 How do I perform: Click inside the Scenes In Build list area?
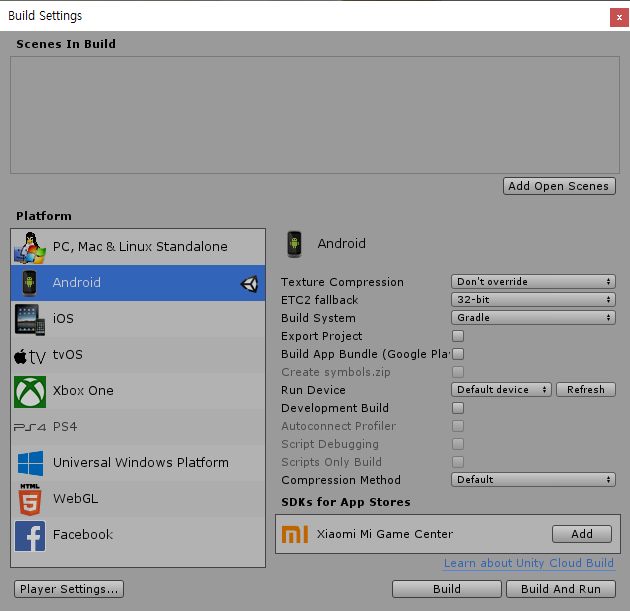[x=315, y=115]
